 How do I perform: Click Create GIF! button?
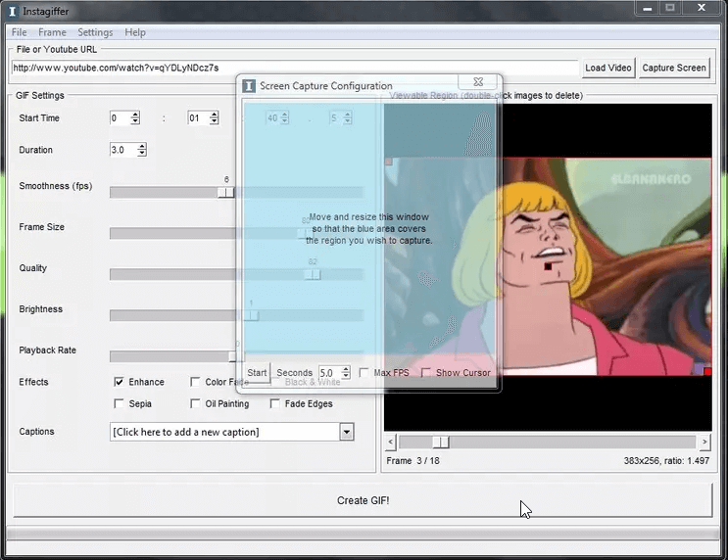pyautogui.click(x=364, y=500)
